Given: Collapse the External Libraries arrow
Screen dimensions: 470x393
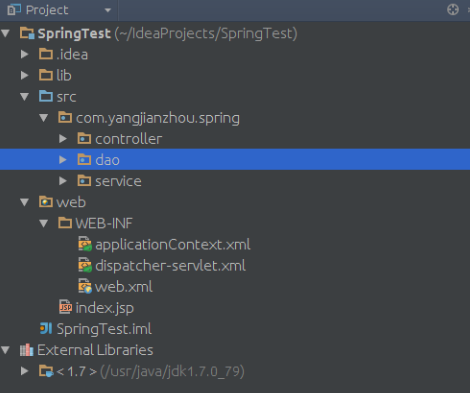Looking at the screenshot, I should (x=5, y=350).
